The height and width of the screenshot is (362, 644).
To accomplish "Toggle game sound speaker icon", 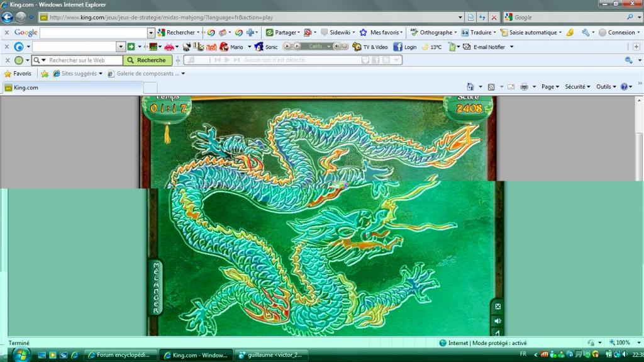I will point(498,321).
